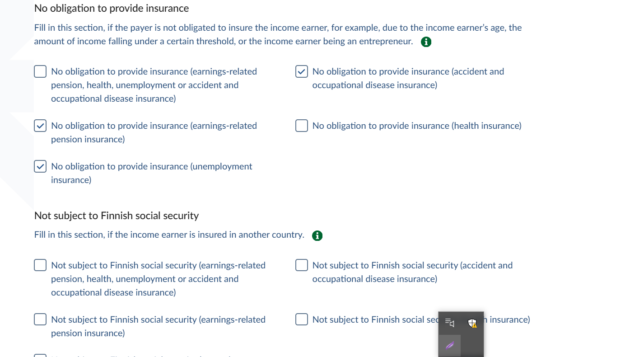
Task: Click the 'Not subject to Finnish social security (accident...)' label text
Action: tap(412, 272)
